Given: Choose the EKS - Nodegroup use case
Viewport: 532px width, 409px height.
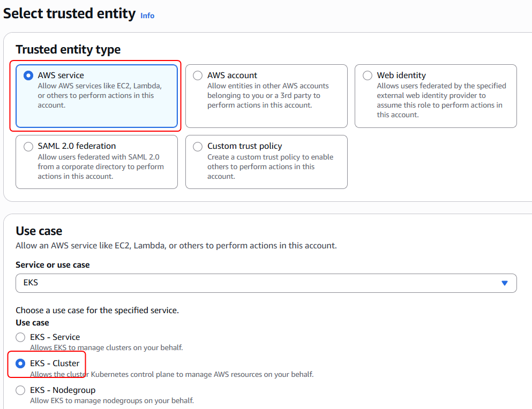Looking at the screenshot, I should pyautogui.click(x=20, y=390).
